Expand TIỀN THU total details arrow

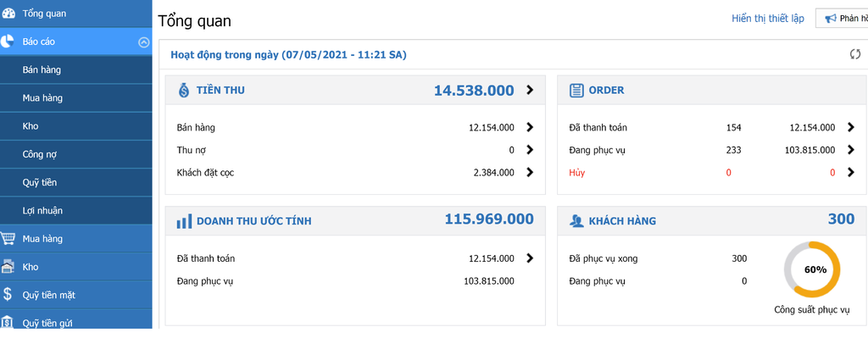[x=530, y=90]
